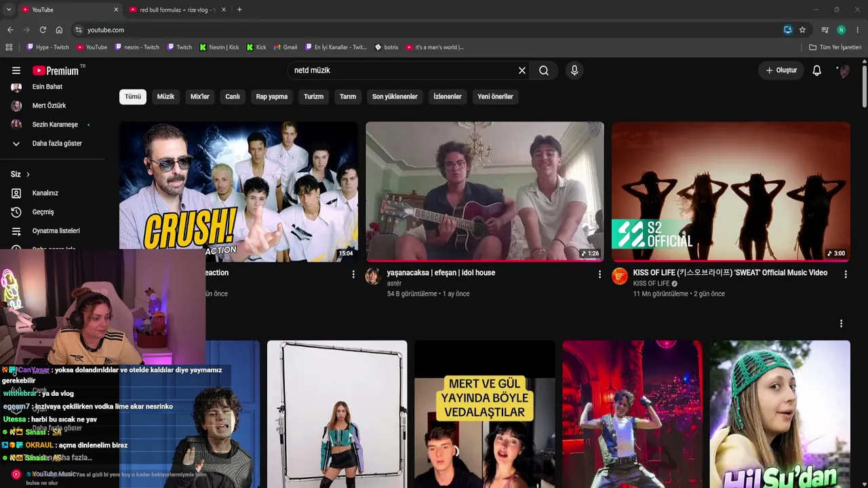This screenshot has height=488, width=868.
Task: Open the astér channel avatar
Action: [373, 276]
